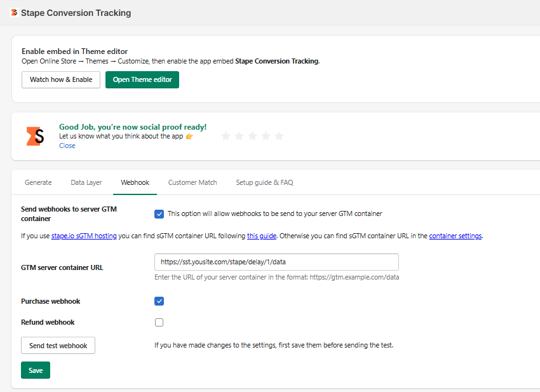
Task: Rate the app with the second star
Action: (239, 136)
